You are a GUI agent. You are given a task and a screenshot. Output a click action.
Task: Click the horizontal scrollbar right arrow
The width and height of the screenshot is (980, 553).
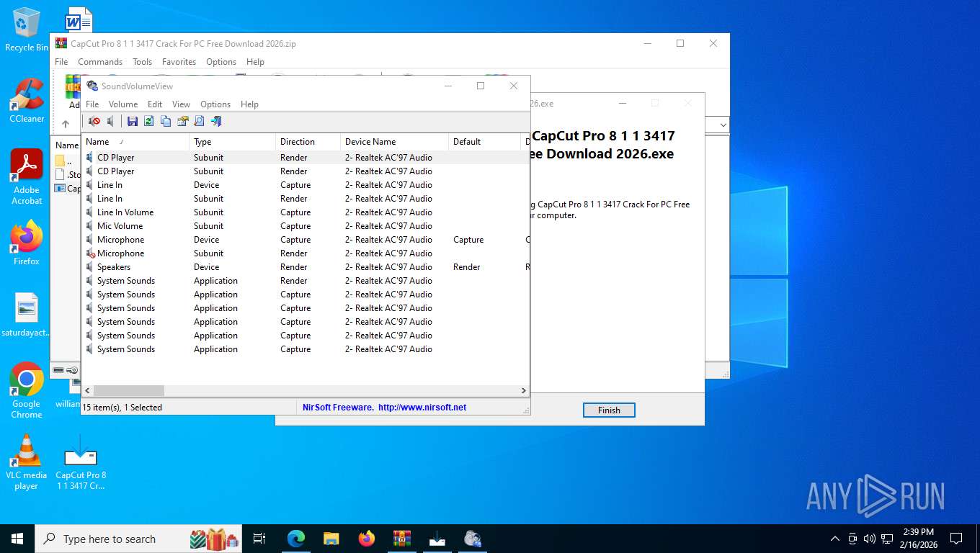pyautogui.click(x=524, y=390)
